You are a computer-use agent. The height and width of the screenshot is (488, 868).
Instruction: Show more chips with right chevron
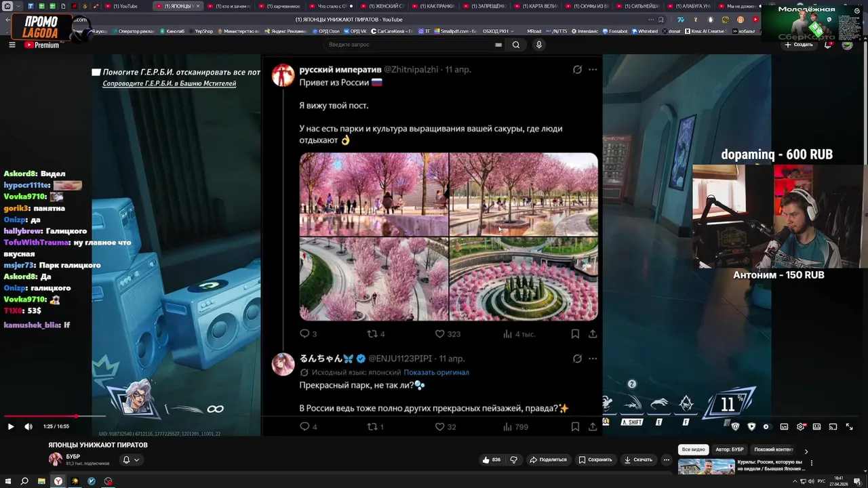(806, 451)
